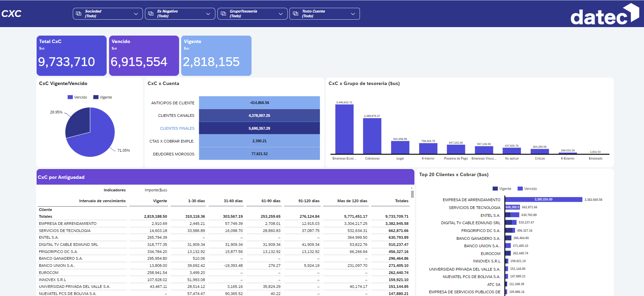
Task: Select the CLIENTES FINALES value 5,690,357.29
Action: [x=259, y=128]
